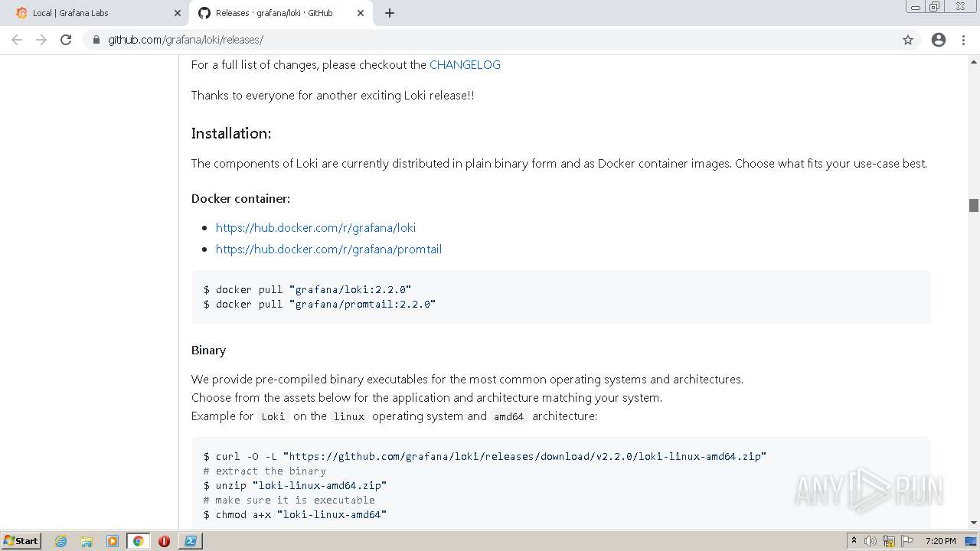Open the blue taskbar application icon
Image resolution: width=980 pixels, height=551 pixels.
tap(190, 541)
